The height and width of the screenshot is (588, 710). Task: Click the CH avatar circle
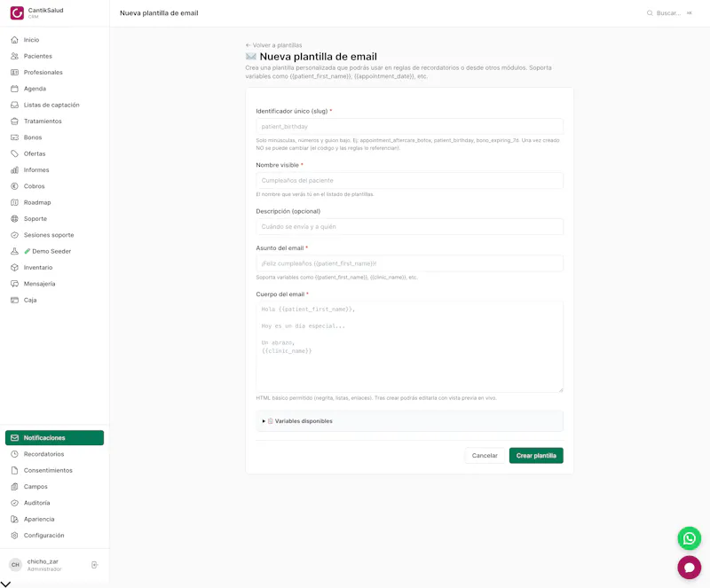click(15, 565)
